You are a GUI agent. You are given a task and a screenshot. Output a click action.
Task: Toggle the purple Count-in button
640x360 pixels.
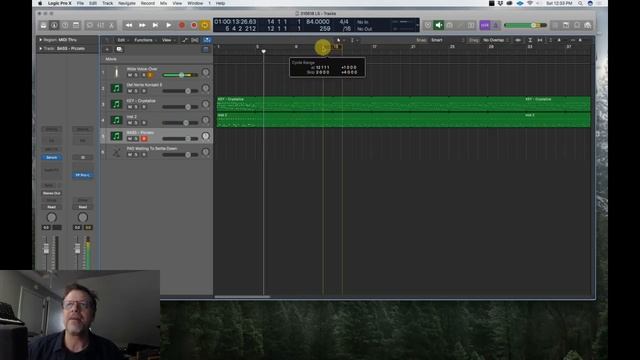pos(484,25)
